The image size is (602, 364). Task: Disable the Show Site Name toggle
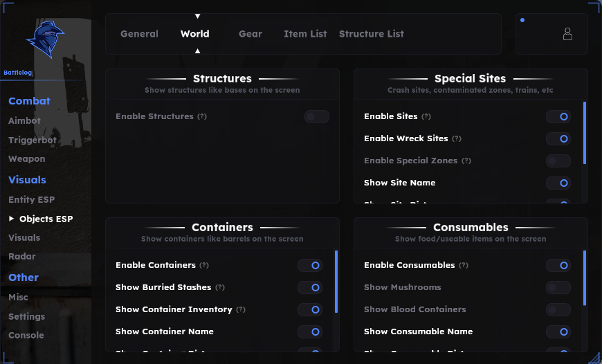click(x=558, y=183)
